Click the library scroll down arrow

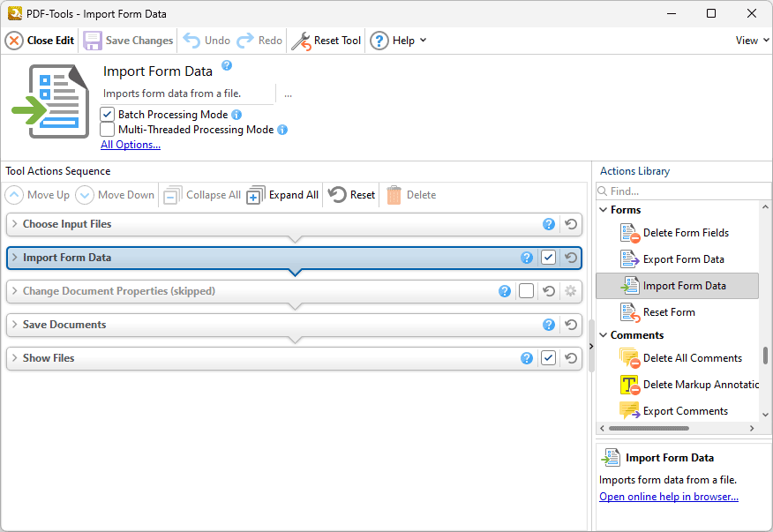[x=766, y=416]
